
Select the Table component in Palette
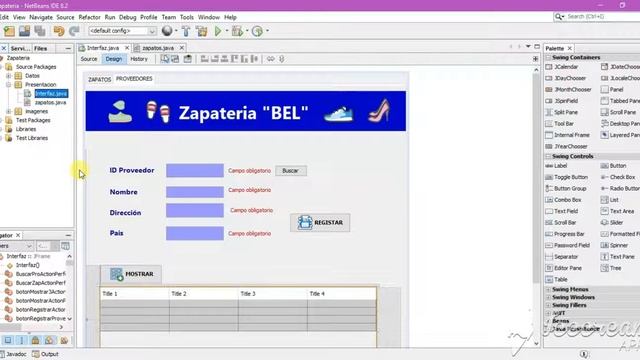point(557,280)
